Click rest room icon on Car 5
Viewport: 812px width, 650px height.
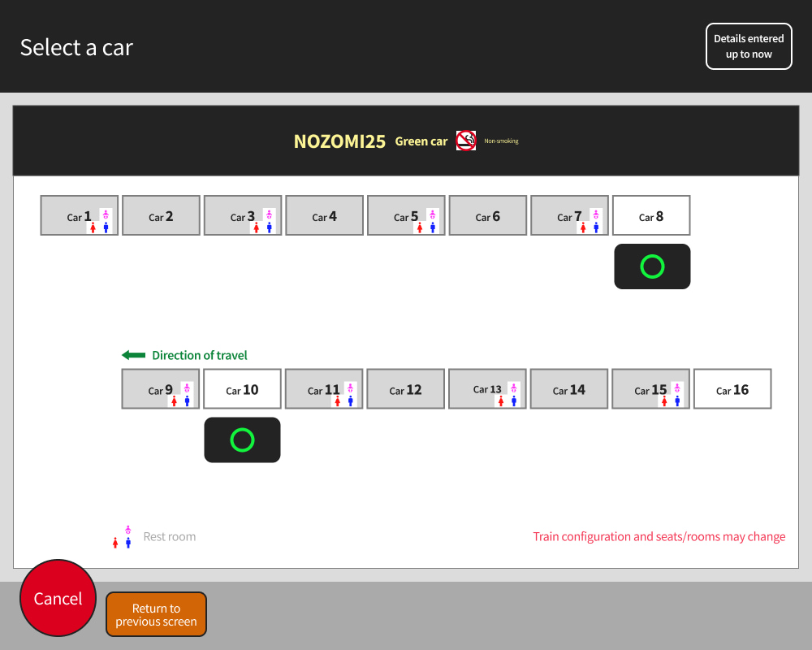pos(426,221)
